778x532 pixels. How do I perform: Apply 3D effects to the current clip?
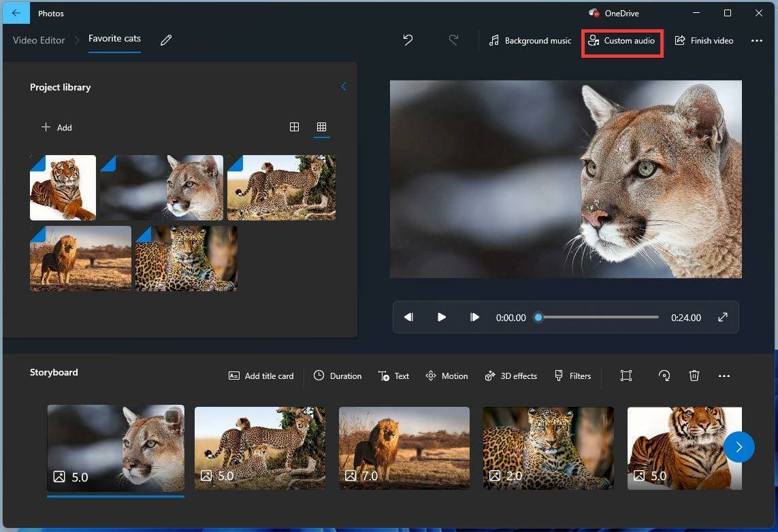point(510,376)
